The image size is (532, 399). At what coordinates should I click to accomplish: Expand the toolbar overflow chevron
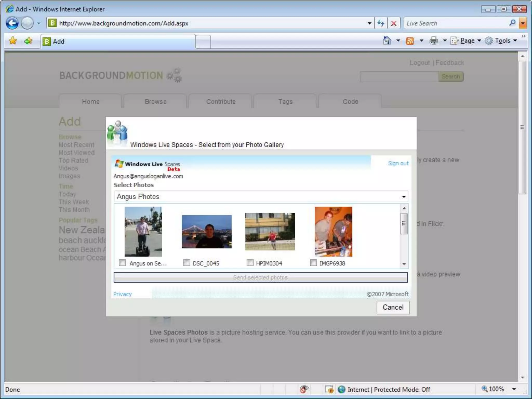(523, 36)
